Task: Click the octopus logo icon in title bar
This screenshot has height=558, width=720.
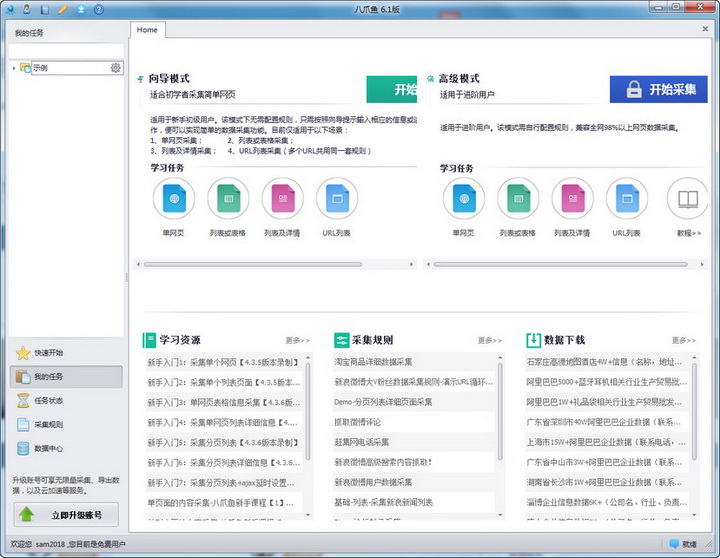Action: click(x=10, y=9)
